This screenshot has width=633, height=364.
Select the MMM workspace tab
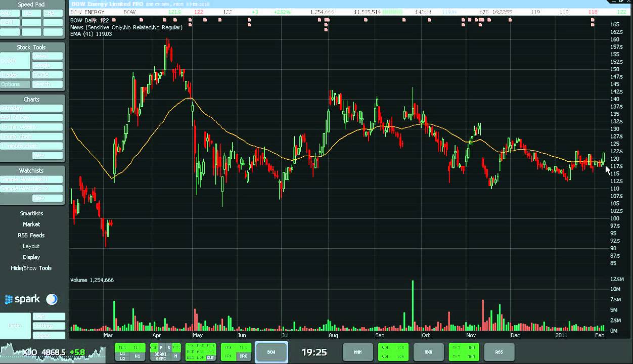coord(358,352)
